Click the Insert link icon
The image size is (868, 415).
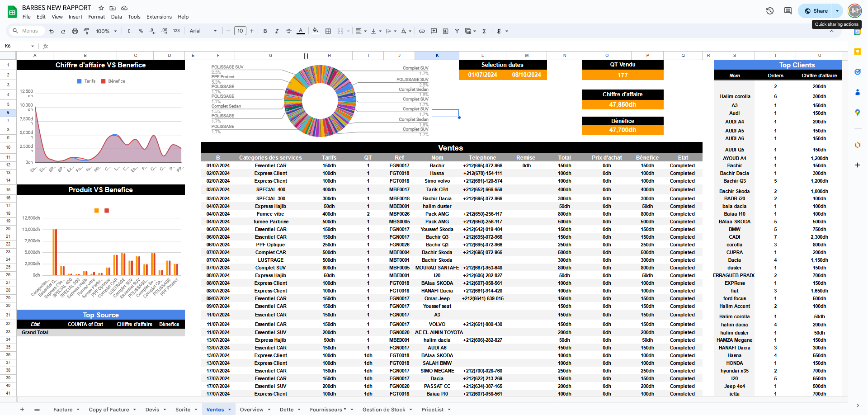click(422, 31)
